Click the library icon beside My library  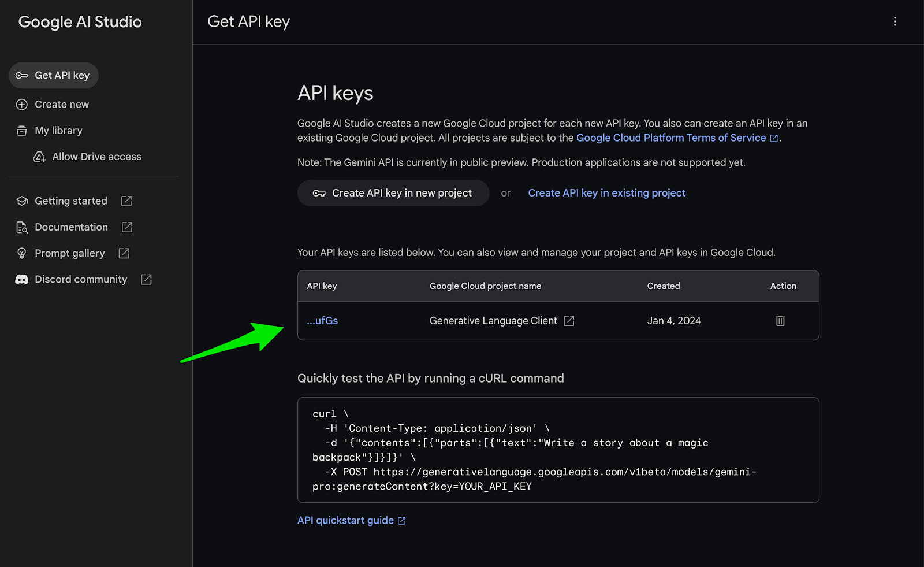22,131
